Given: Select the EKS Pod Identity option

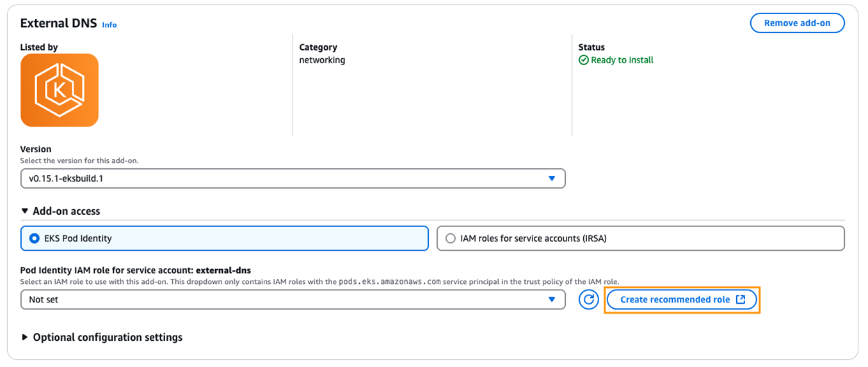Looking at the screenshot, I should tap(224, 238).
